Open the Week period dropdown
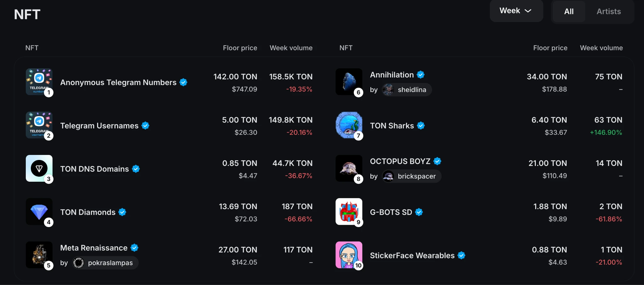644x285 pixels. click(x=516, y=11)
